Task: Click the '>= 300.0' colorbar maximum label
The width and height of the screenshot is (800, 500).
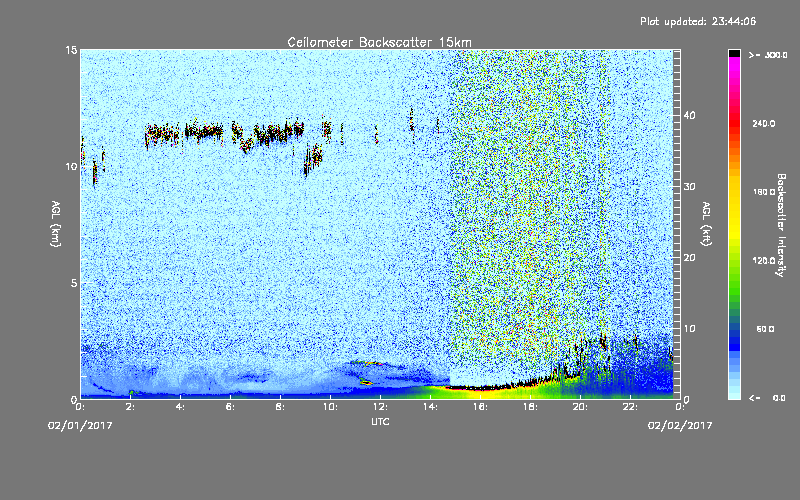Action: pos(768,55)
